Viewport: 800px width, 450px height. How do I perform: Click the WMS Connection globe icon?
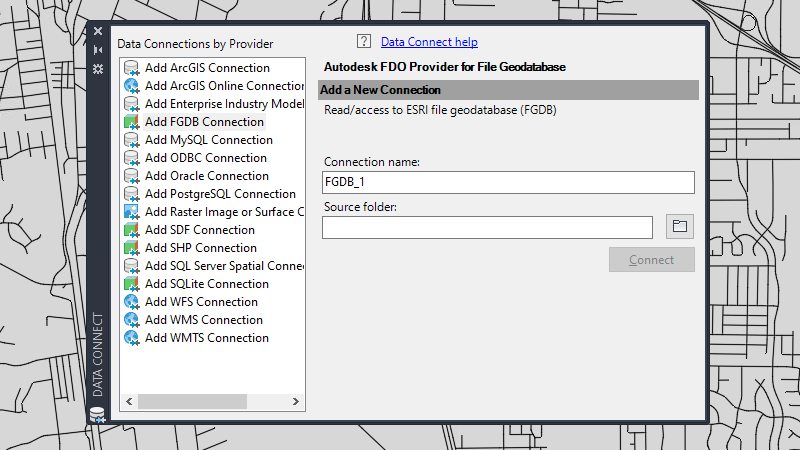[132, 320]
